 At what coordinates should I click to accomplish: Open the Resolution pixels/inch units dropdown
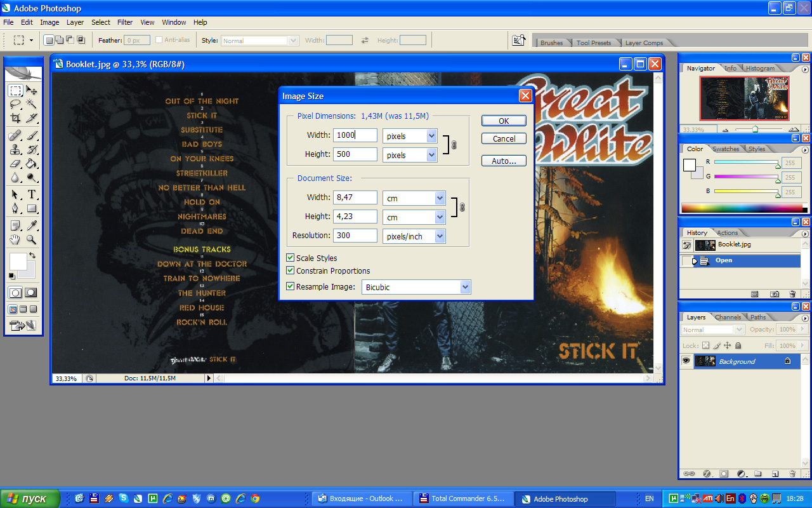(x=414, y=236)
